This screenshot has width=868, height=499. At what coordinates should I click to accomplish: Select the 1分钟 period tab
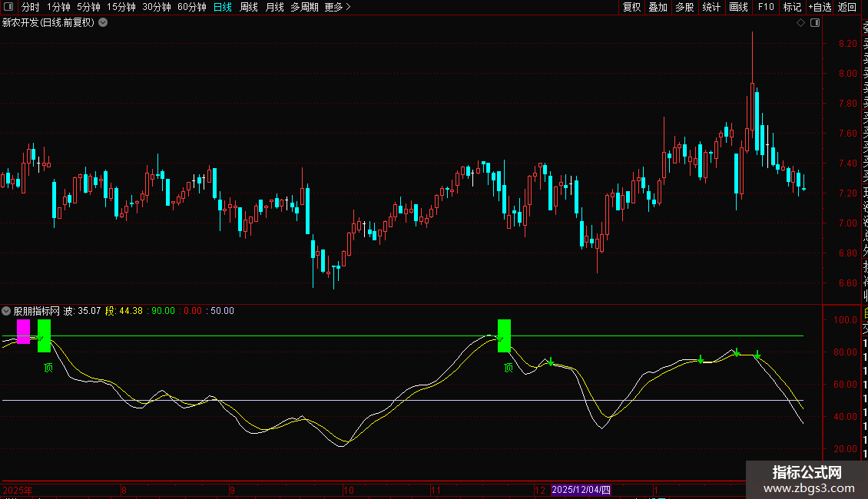tap(58, 7)
